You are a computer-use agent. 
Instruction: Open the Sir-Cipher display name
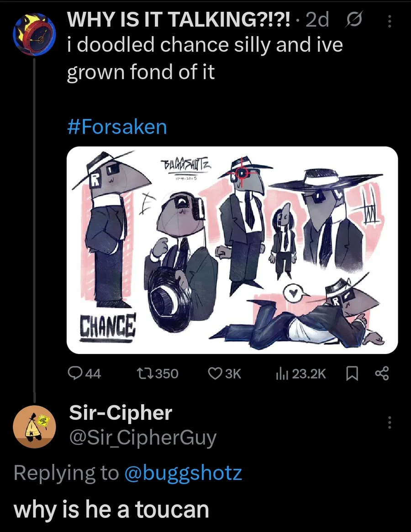[121, 413]
